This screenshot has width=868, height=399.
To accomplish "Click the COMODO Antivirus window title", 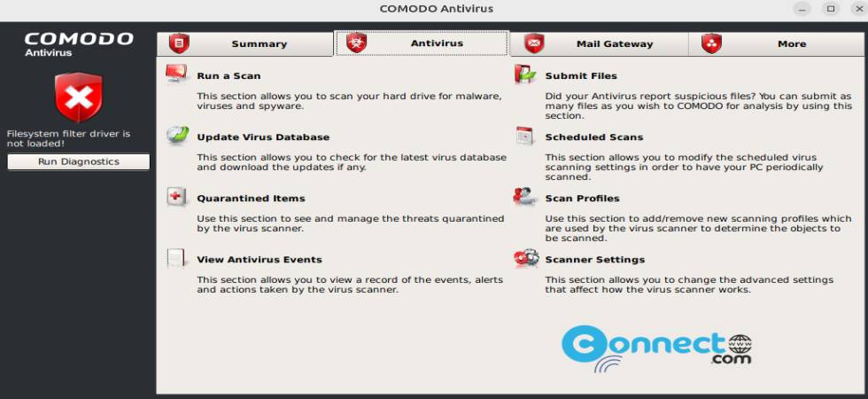I will (436, 9).
